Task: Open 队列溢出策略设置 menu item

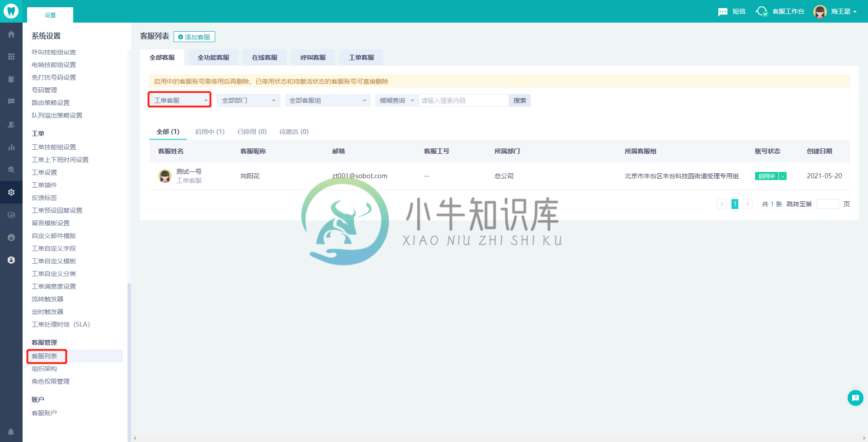Action: tap(57, 115)
